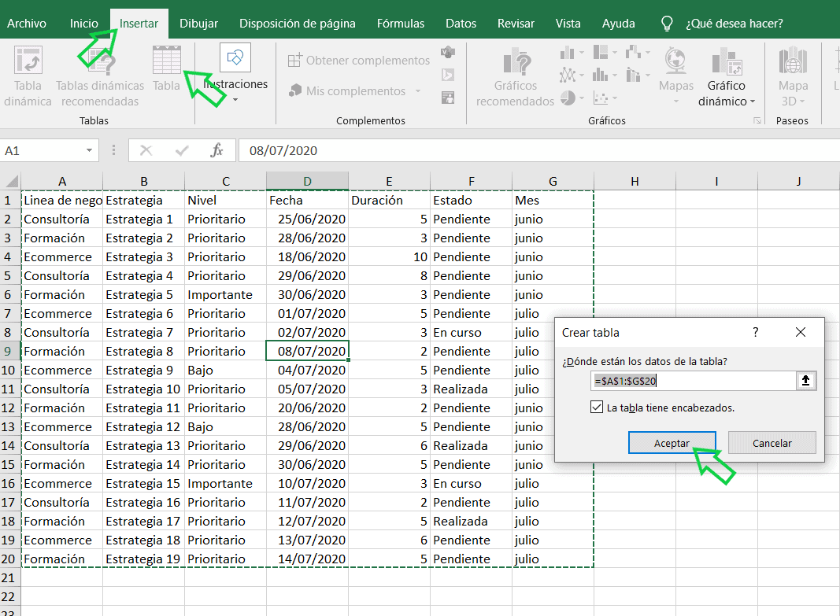Open Tablas dinámicas recomendadas
The height and width of the screenshot is (616, 840).
(x=100, y=76)
